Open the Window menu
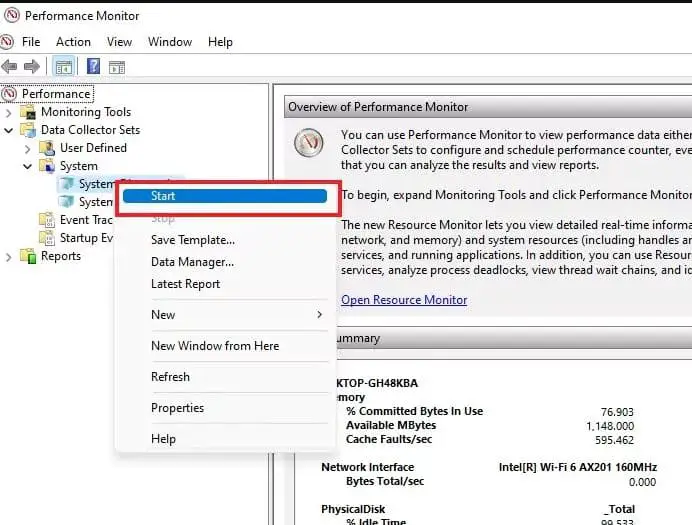 pyautogui.click(x=170, y=41)
